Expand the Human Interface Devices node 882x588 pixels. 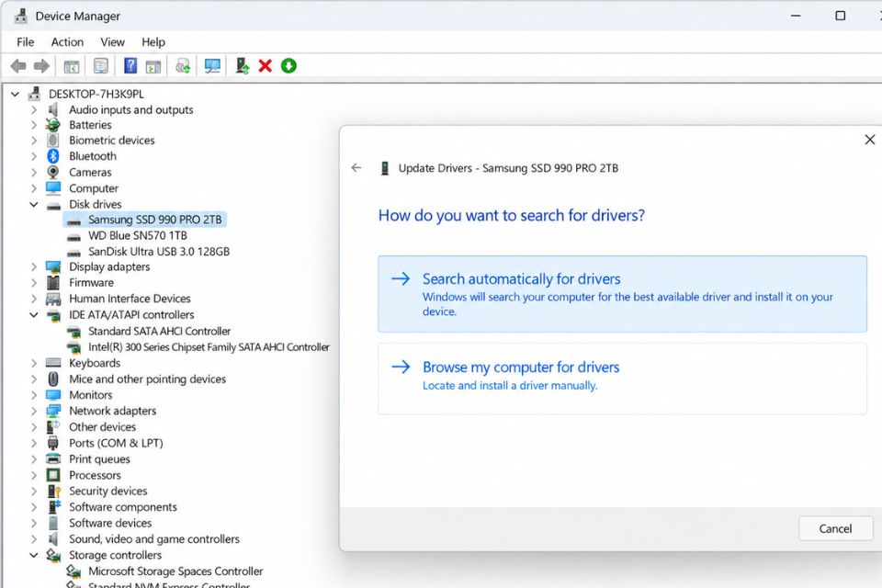(x=34, y=299)
